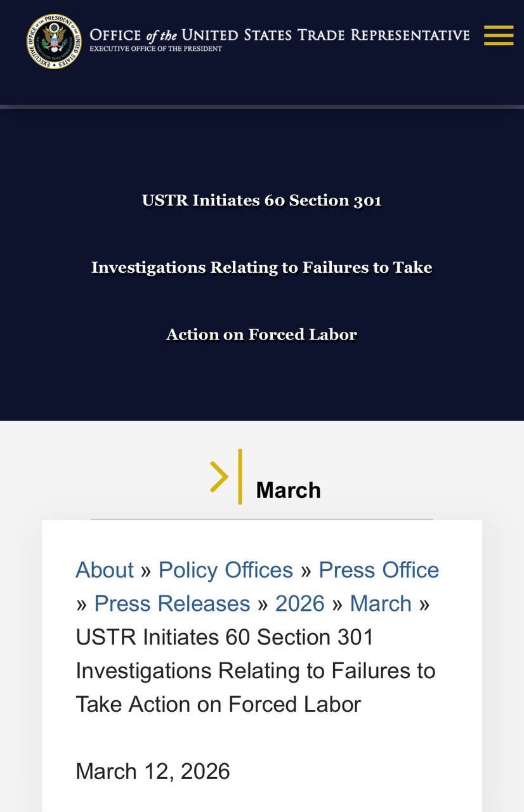
Task: Click the current page title in the breadcrumb trail
Action: click(255, 671)
